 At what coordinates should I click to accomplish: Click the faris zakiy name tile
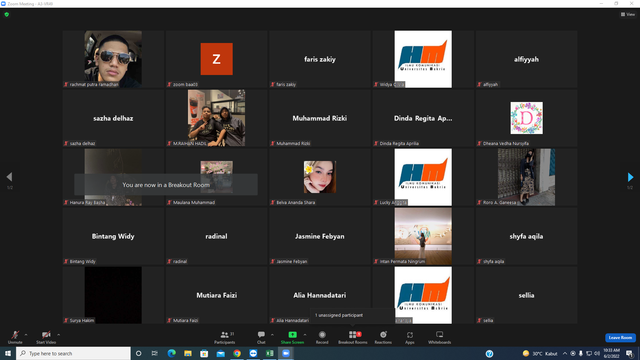(320, 59)
